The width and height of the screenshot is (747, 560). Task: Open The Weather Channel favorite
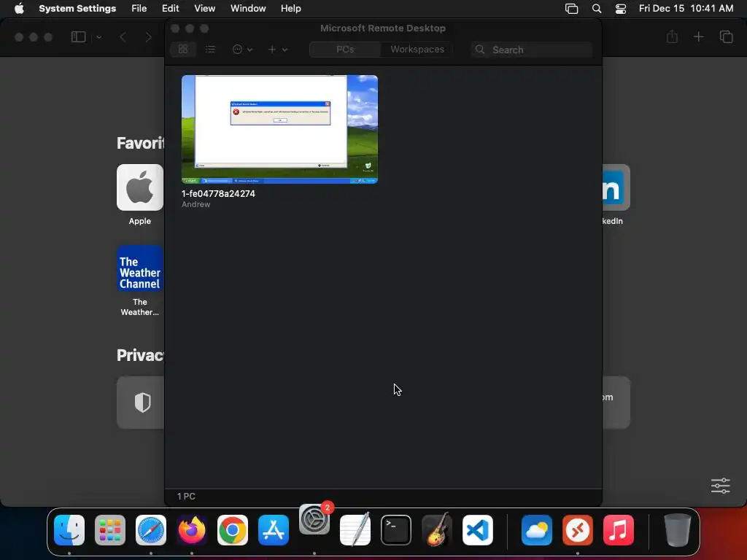[139, 268]
